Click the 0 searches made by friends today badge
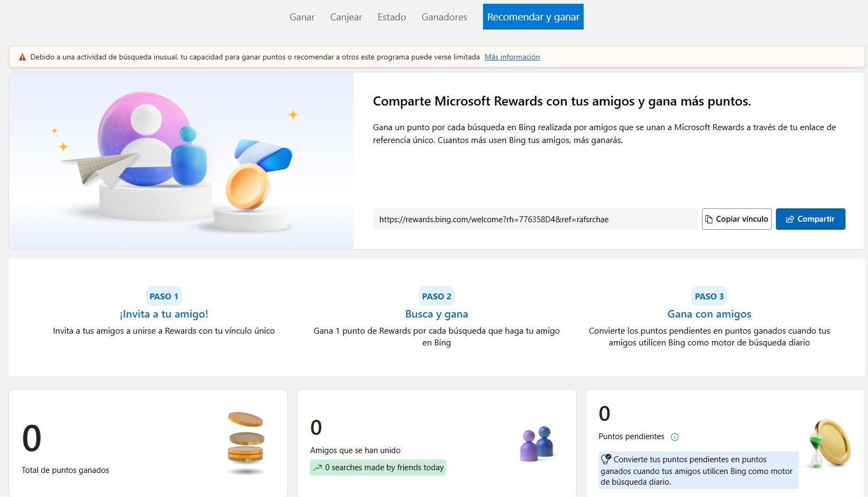The height and width of the screenshot is (497, 868). point(378,468)
